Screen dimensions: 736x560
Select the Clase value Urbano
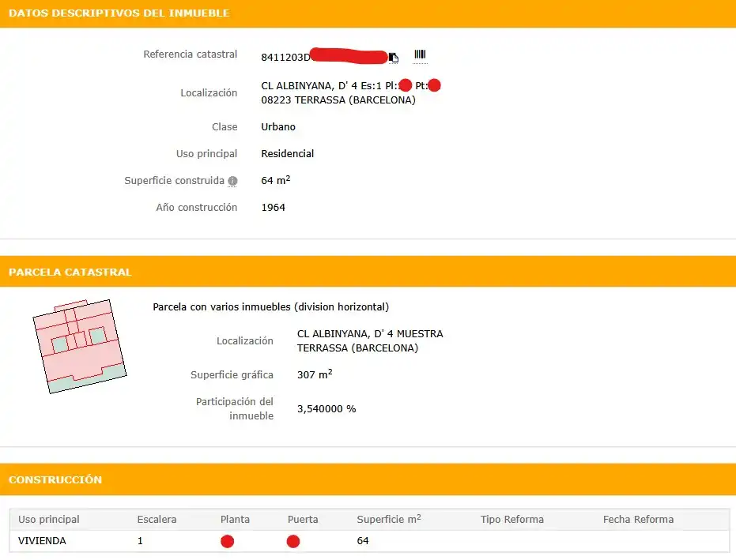(x=278, y=126)
